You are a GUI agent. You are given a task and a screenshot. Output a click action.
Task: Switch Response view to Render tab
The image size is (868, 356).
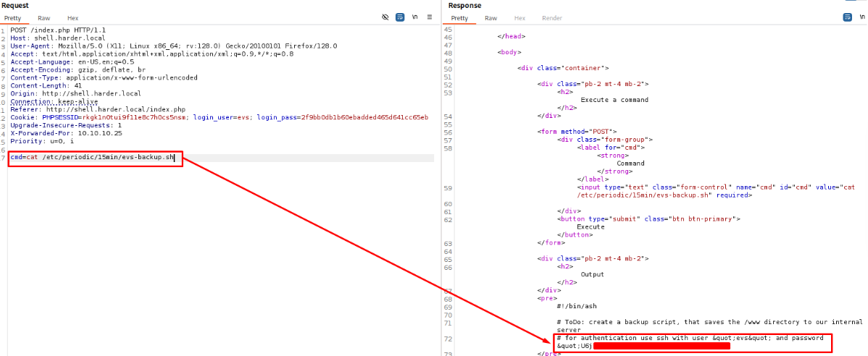pos(552,18)
